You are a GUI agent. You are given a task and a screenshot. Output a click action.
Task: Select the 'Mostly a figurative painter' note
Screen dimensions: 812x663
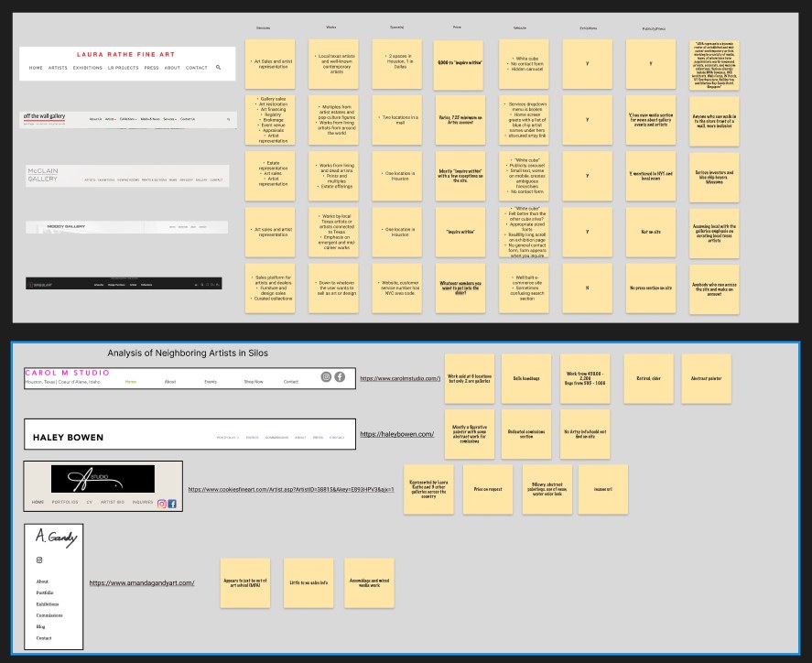pyautogui.click(x=470, y=434)
